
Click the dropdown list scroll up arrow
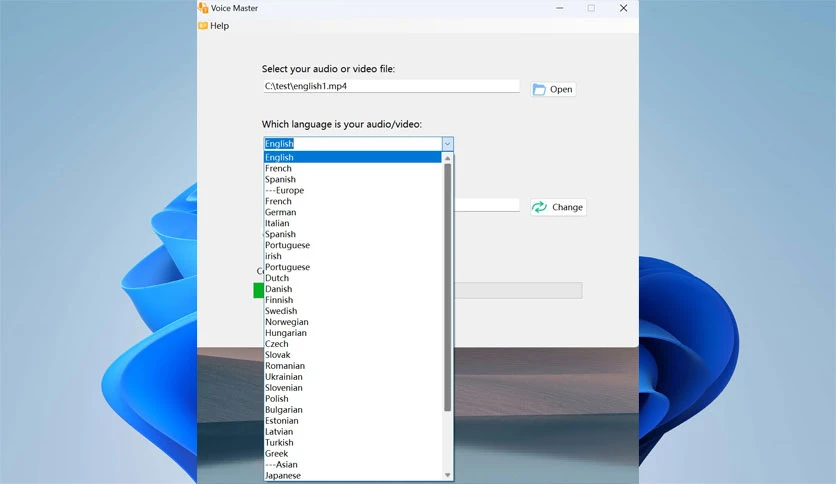coord(447,158)
